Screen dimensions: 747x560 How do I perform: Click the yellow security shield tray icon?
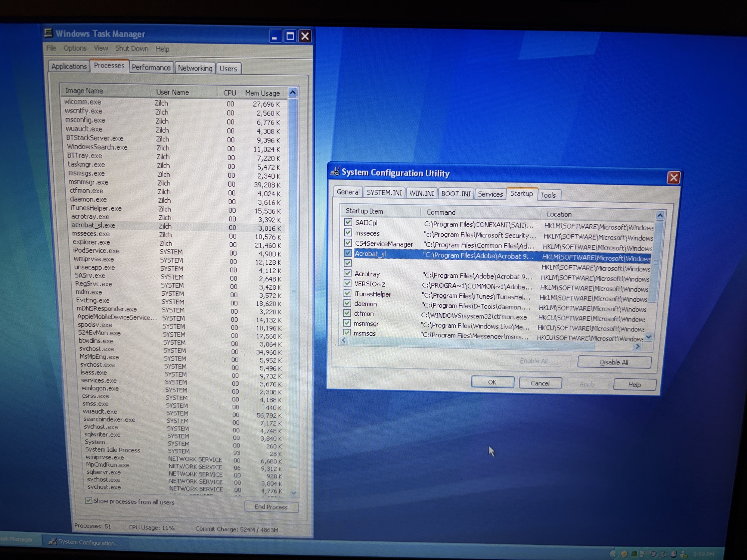point(624,554)
